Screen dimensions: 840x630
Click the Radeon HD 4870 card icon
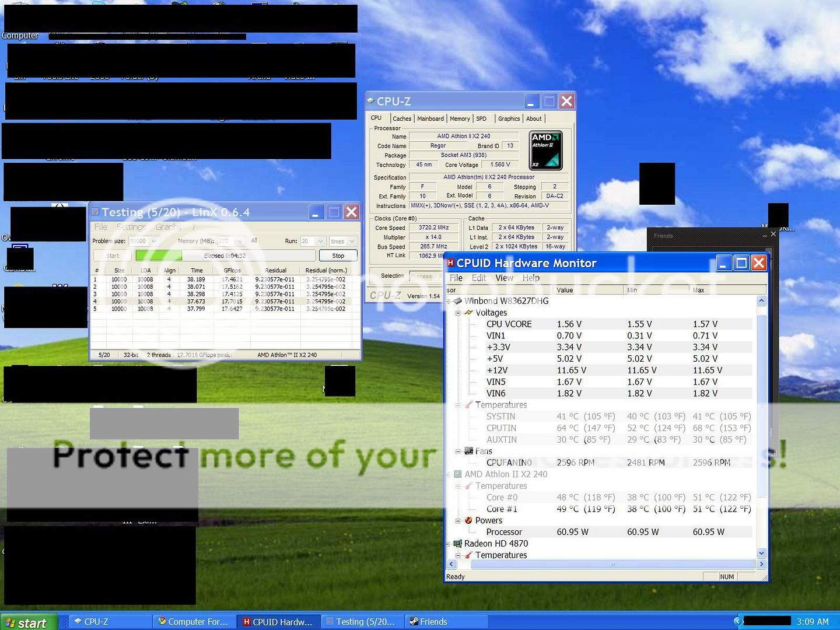click(x=458, y=544)
